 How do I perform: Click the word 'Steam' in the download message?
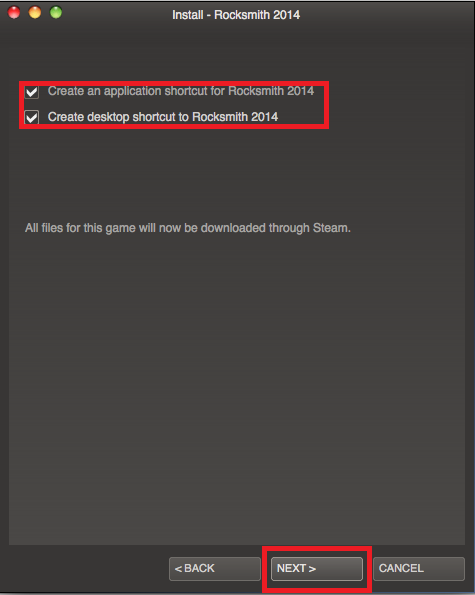(x=330, y=228)
